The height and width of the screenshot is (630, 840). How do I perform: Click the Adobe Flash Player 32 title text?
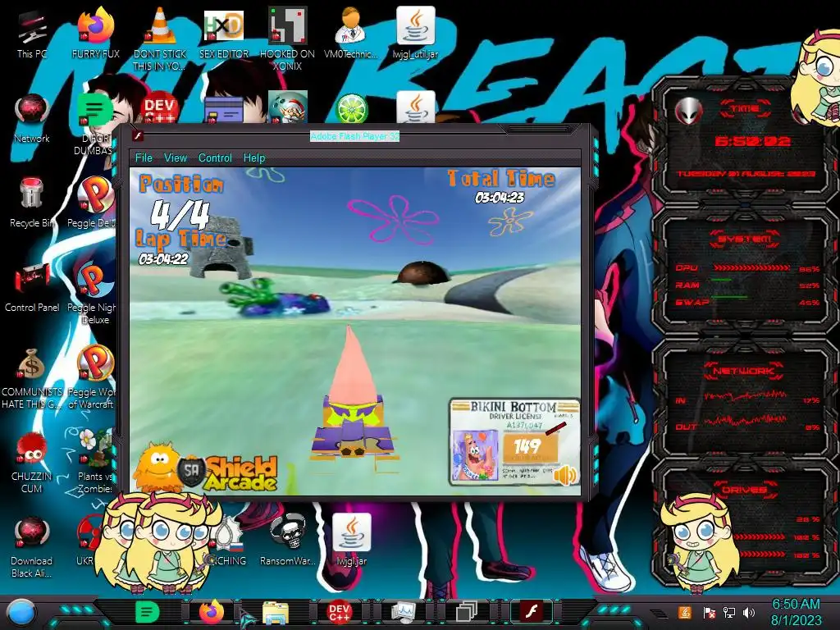[354, 136]
